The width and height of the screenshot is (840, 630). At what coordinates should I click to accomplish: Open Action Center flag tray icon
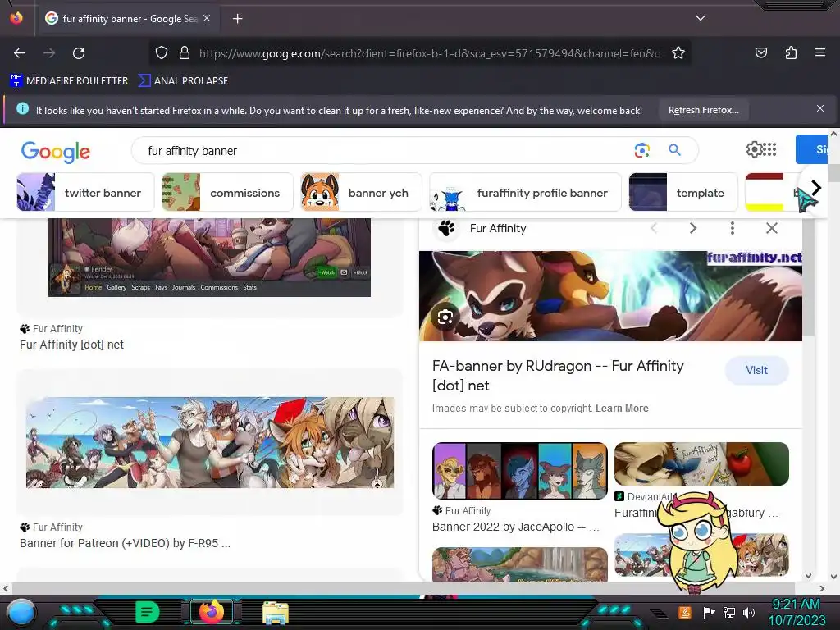[x=709, y=612]
